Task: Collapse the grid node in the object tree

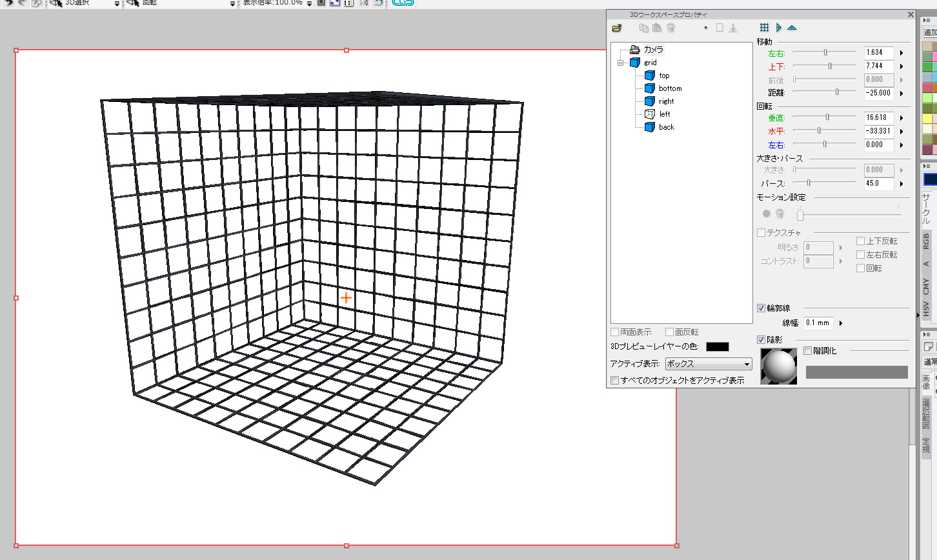Action: (x=621, y=63)
